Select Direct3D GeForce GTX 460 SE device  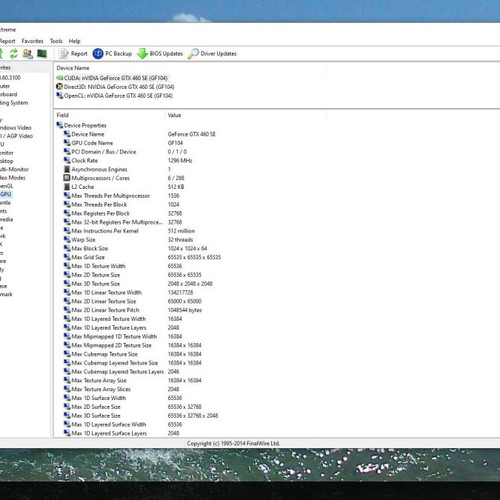[115, 87]
